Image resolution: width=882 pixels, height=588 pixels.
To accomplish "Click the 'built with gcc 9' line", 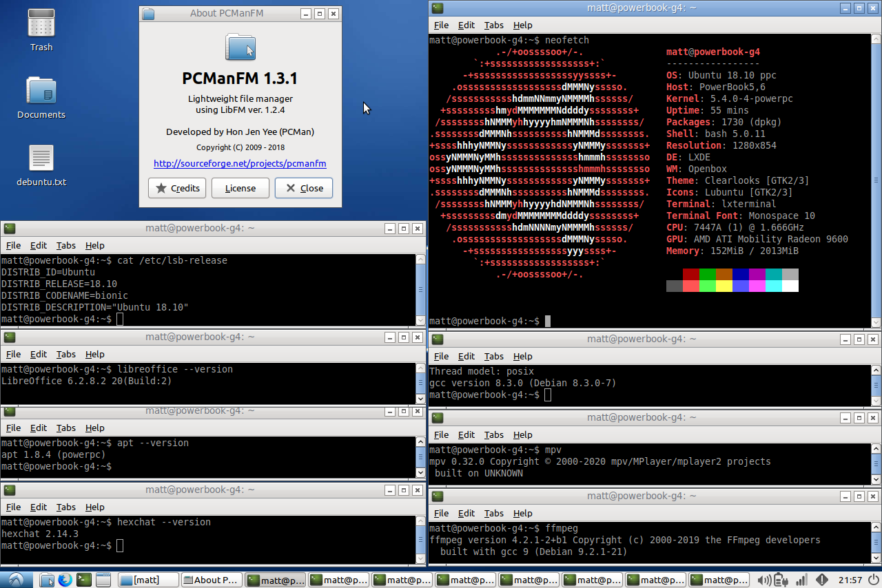I will pyautogui.click(x=534, y=552).
